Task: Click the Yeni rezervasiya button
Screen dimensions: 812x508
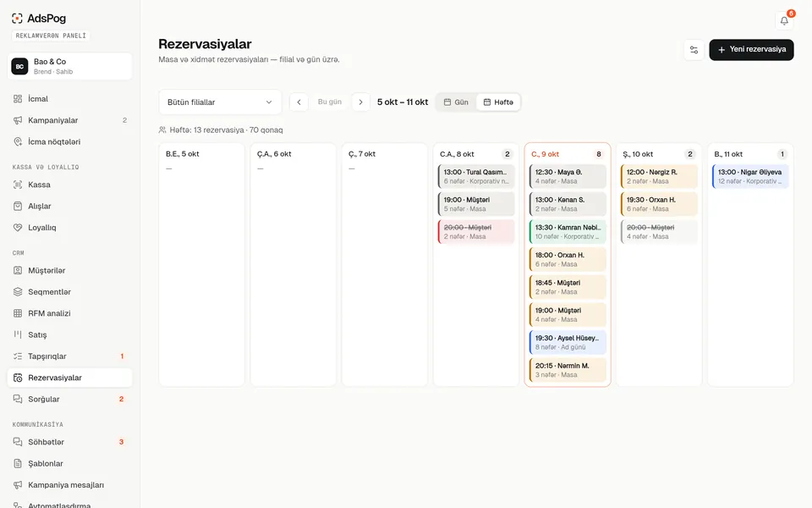Action: [x=751, y=50]
